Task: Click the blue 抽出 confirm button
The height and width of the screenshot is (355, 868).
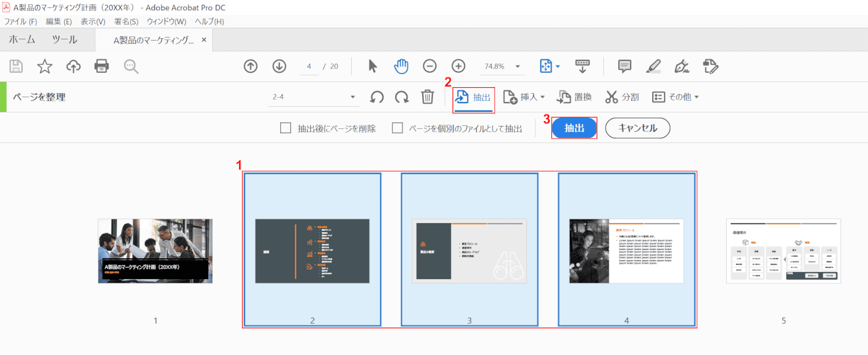Action: pos(574,128)
